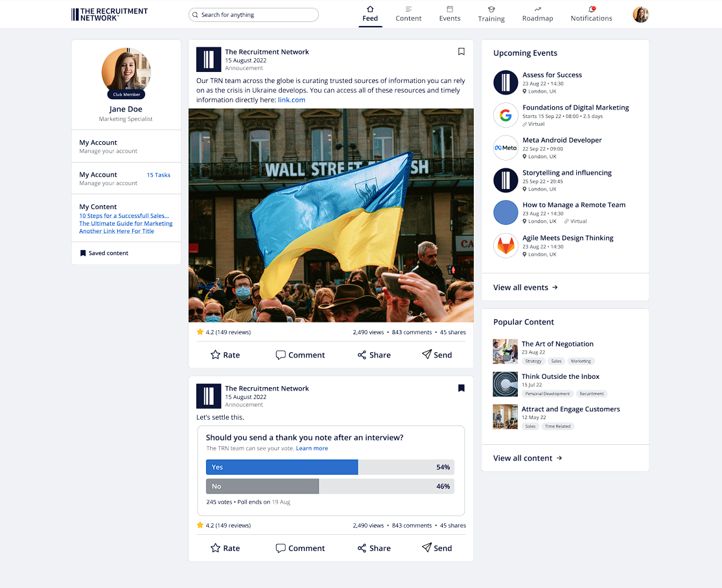Open Meta Android Developer event title

562,140
